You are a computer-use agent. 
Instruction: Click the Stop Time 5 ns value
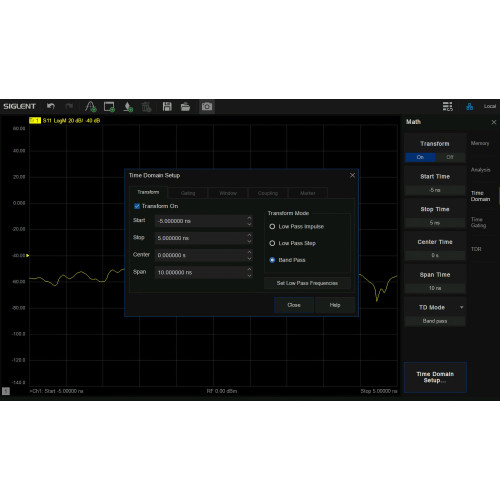pos(435,223)
